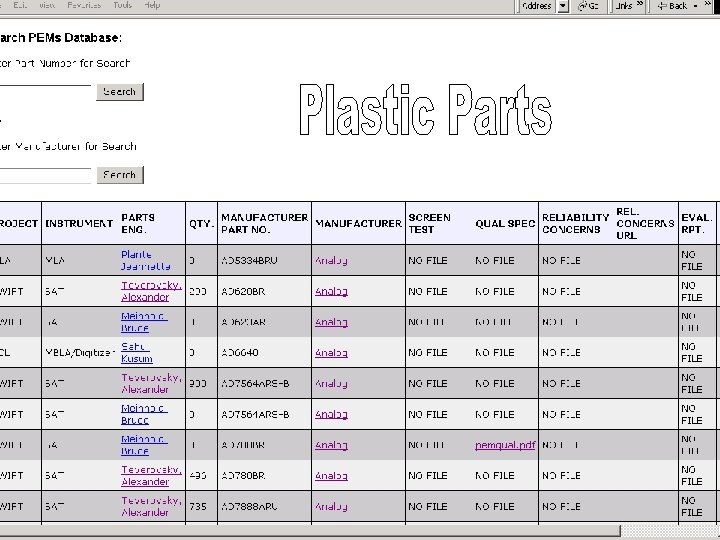The width and height of the screenshot is (720, 540).
Task: Click the YBLA/Digitizer instrument cell
Action: coord(79,353)
